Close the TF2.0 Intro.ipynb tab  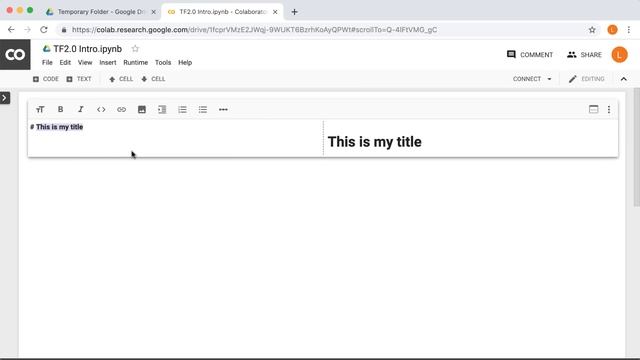275,12
